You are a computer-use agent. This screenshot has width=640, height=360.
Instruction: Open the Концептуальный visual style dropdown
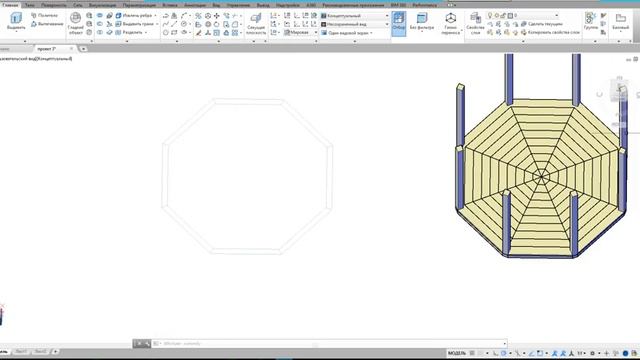tap(354, 16)
